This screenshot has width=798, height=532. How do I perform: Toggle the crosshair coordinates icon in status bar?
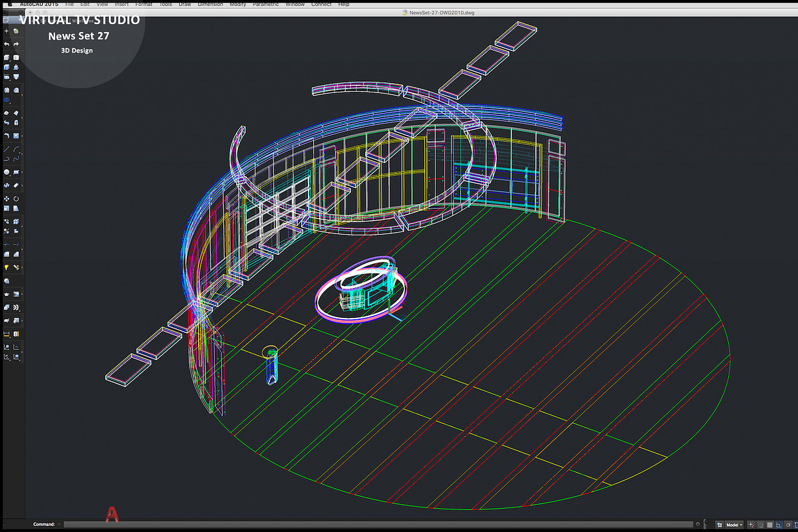[751, 525]
